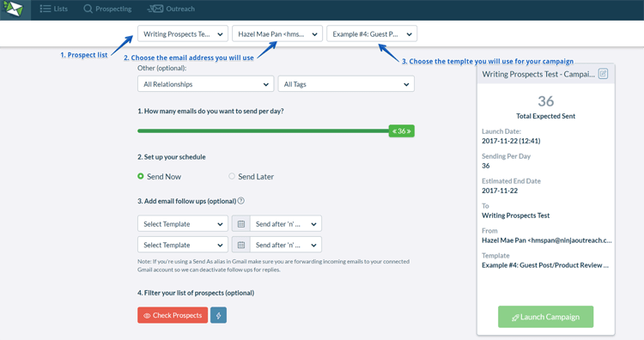Click the emails per day slider track
The height and width of the screenshot is (340, 644).
263,131
